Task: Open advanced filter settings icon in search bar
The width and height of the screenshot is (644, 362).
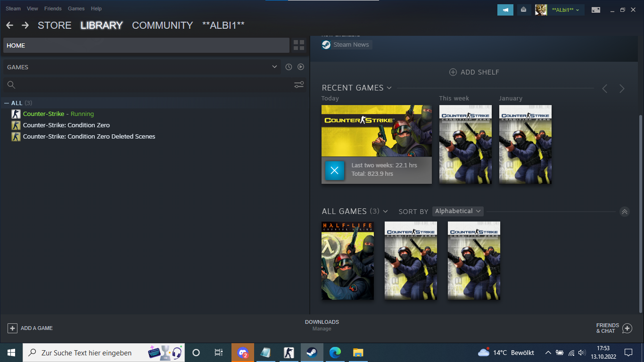Action: tap(299, 85)
